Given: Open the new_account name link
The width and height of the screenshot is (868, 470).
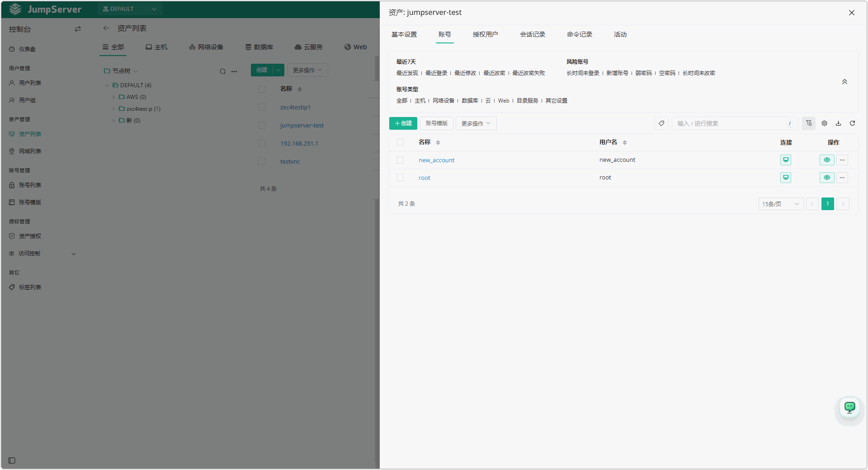Looking at the screenshot, I should coord(436,160).
